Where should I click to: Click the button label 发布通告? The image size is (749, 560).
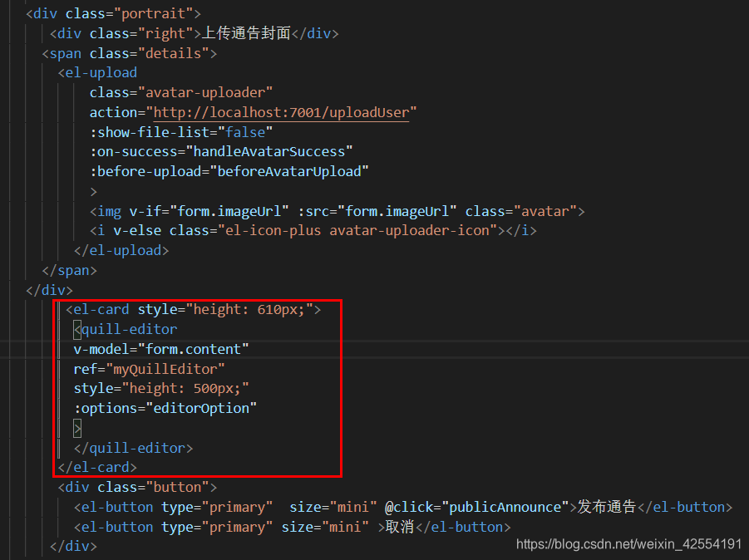pos(607,507)
